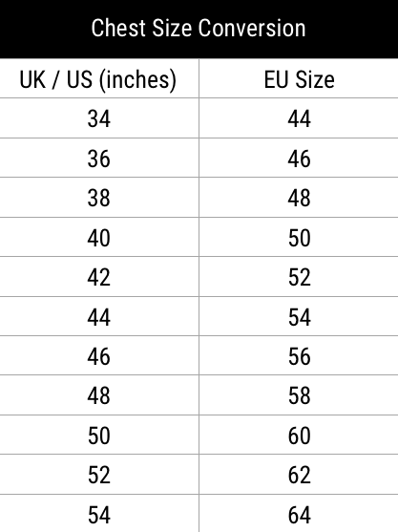Click EU size 56 cell
This screenshot has width=398, height=532.
(x=299, y=356)
